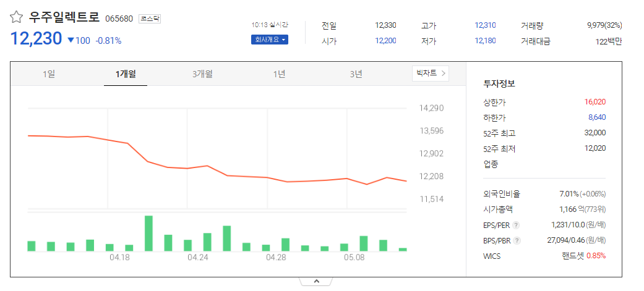Collapse the chart panel with the up chevron

[x=316, y=282]
